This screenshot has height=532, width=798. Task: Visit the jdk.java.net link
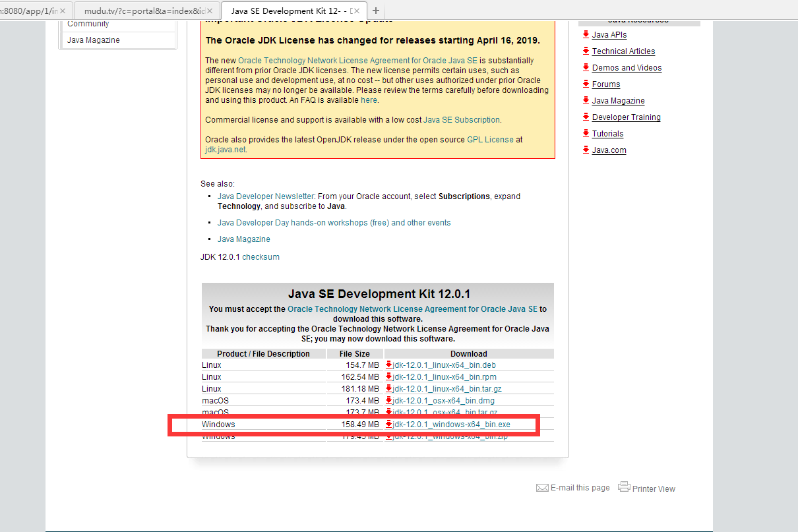pyautogui.click(x=225, y=150)
